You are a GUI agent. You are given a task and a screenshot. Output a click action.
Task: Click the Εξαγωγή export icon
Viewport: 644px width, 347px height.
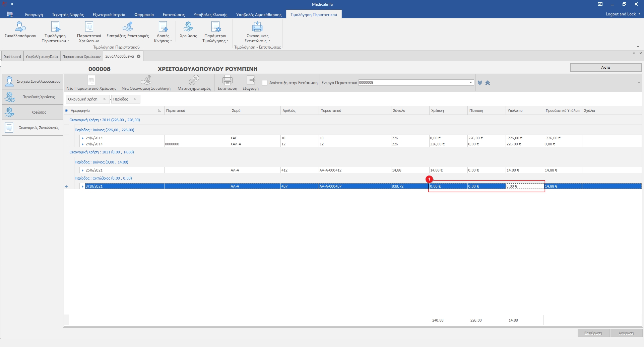251,80
